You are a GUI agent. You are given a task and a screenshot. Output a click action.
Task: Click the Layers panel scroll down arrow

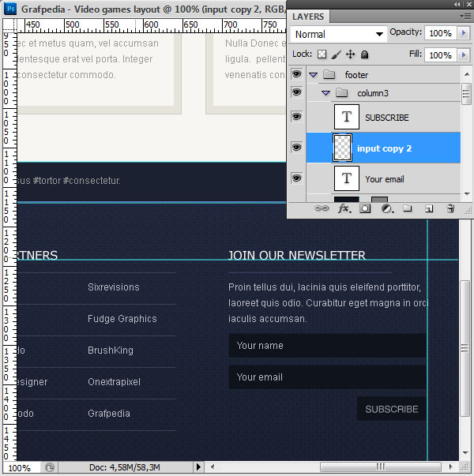(x=467, y=193)
